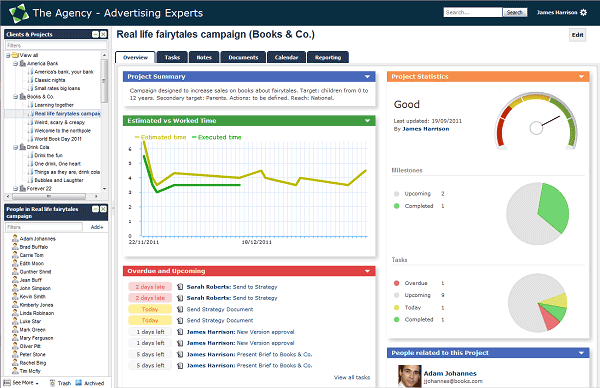
Task: Click the project tree vertical scrollbar
Action: (104, 121)
